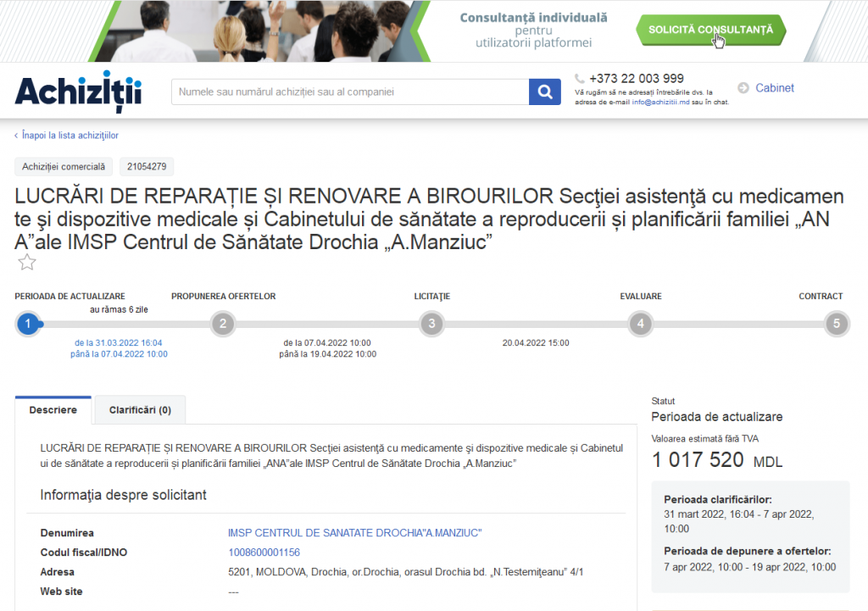The image size is (868, 611).
Task: Switch to the Clarificări (0) tab
Action: 140,410
